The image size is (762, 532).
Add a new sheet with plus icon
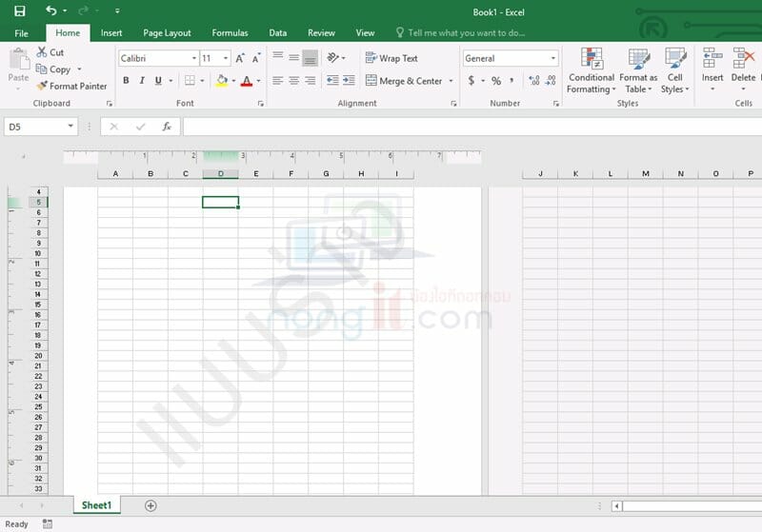[x=150, y=505]
